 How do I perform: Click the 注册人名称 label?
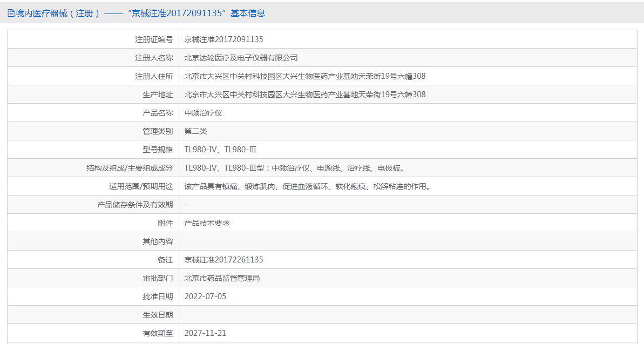[x=154, y=58]
